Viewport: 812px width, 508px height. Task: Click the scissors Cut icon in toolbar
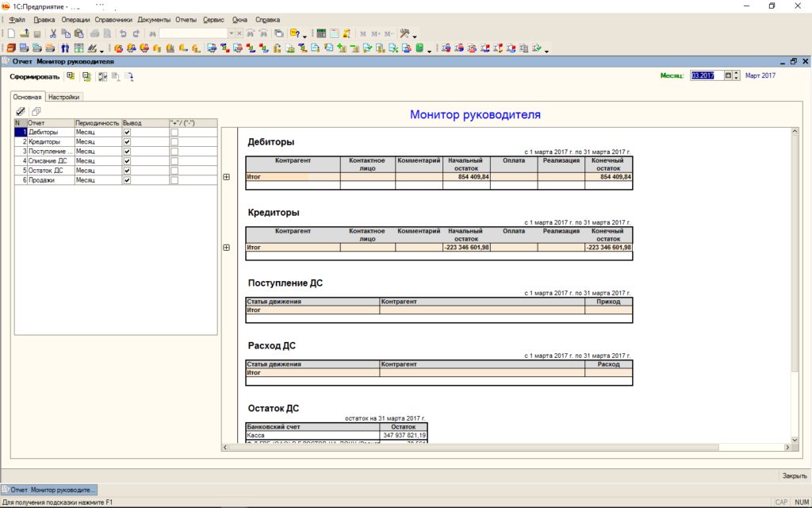click(x=53, y=33)
